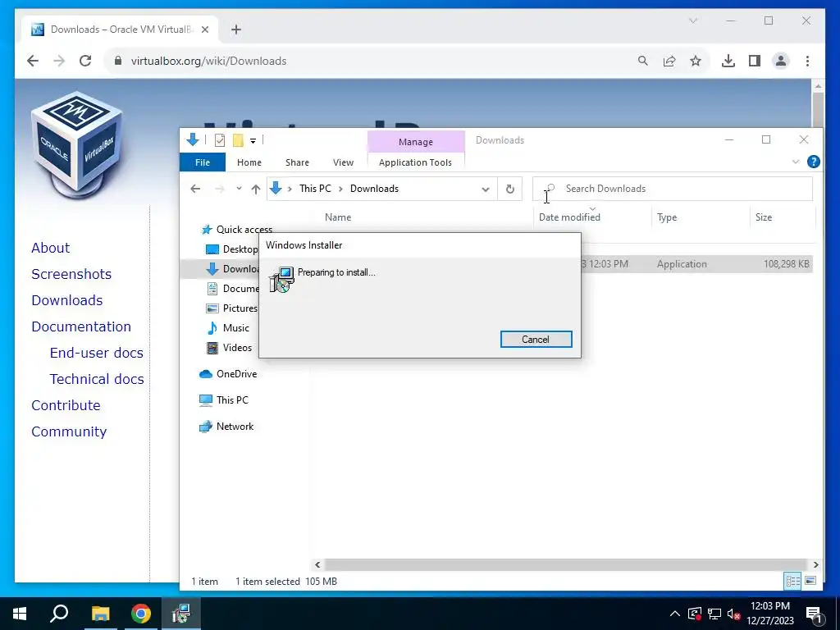Select Videos in navigation pane
This screenshot has width=840, height=630.
[237, 348]
